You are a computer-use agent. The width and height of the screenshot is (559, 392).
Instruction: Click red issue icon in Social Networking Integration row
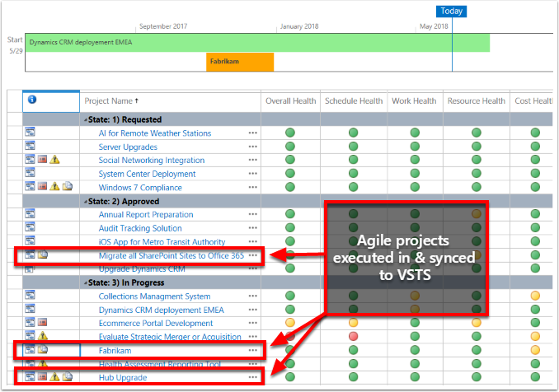(42, 159)
